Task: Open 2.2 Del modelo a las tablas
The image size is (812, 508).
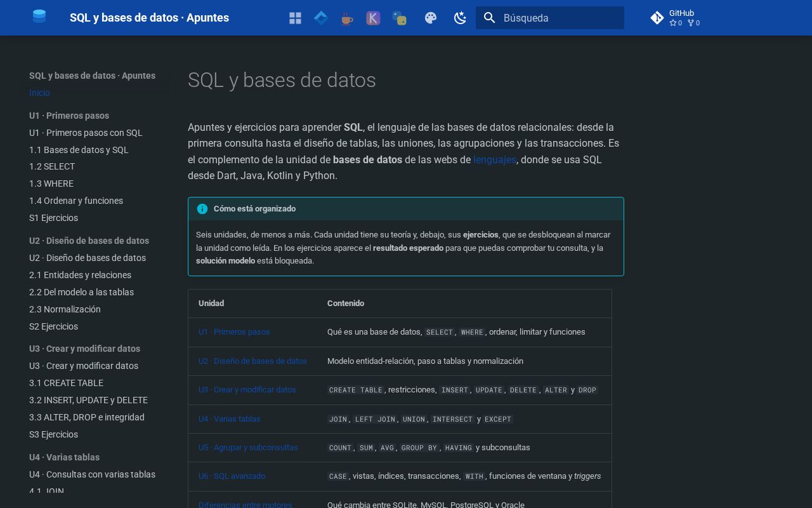Action: click(81, 292)
